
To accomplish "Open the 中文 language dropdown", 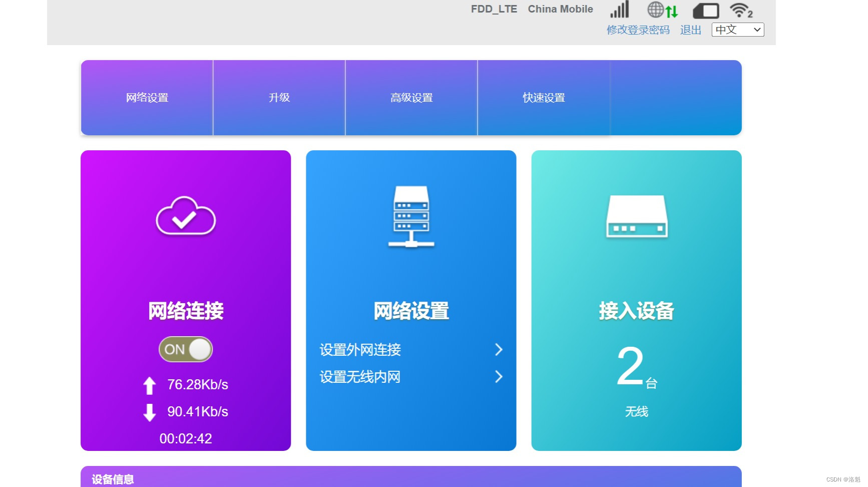I will pyautogui.click(x=737, y=30).
